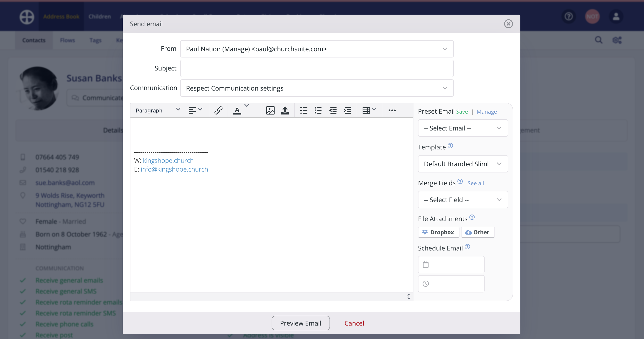Apply a bulleted list
The height and width of the screenshot is (339, 644).
point(303,110)
